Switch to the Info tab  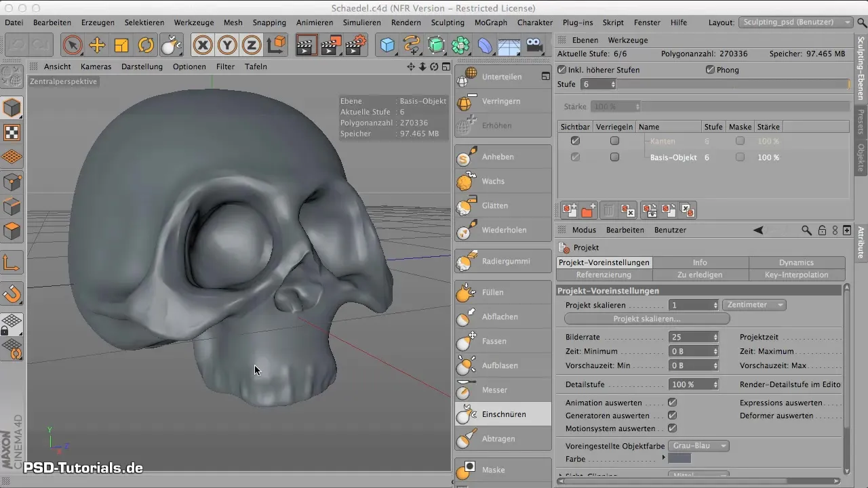point(700,262)
